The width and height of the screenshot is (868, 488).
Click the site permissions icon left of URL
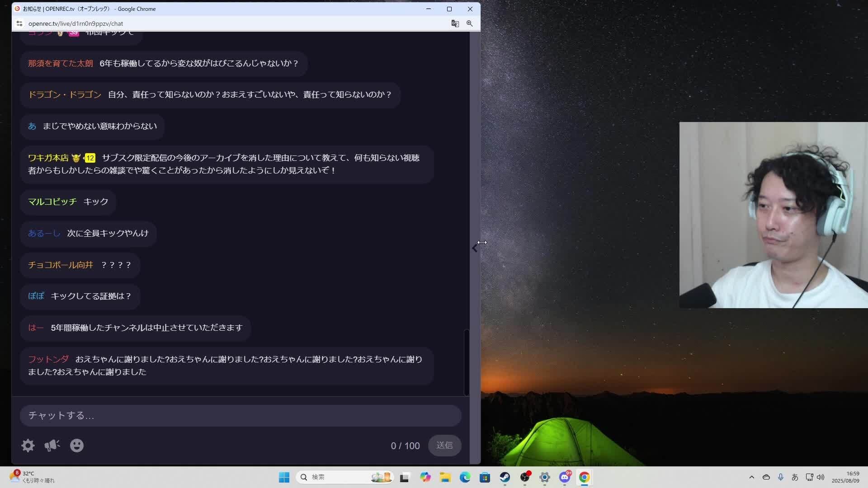coord(19,23)
